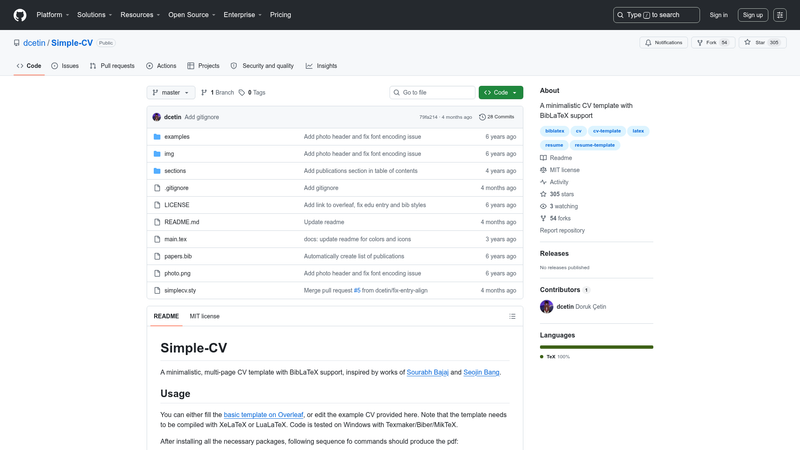Viewport: 800px width, 450px height.
Task: Click Report repository link
Action: click(x=562, y=231)
